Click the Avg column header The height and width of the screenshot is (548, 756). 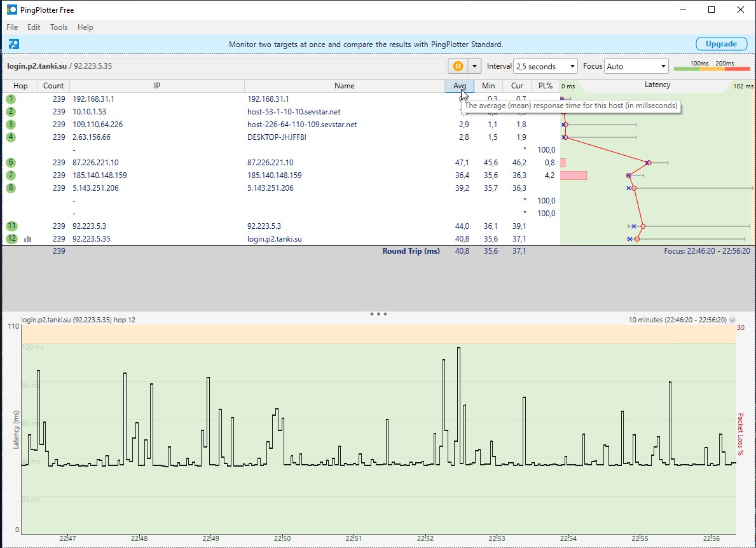tap(459, 86)
